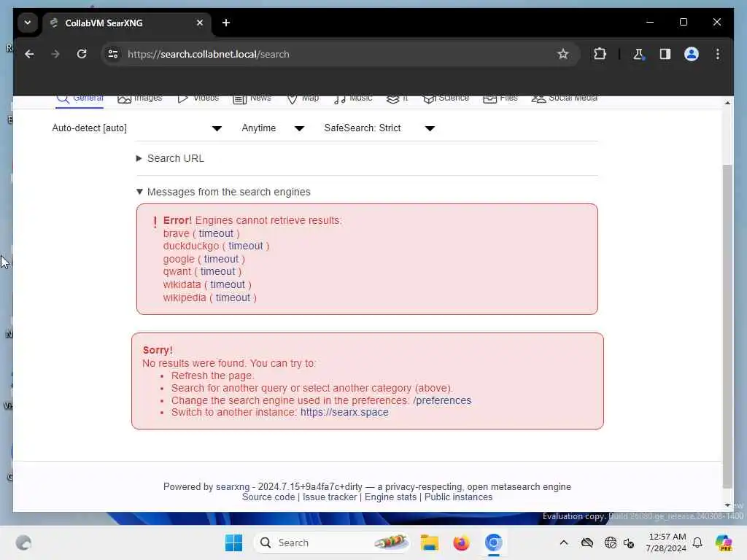Switch to IT search category
747x560 pixels.
(397, 98)
